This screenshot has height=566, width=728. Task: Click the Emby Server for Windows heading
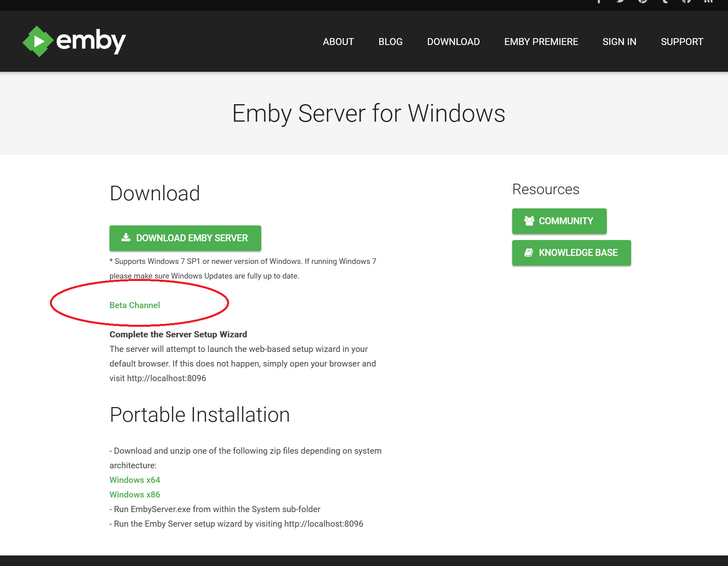(x=369, y=114)
